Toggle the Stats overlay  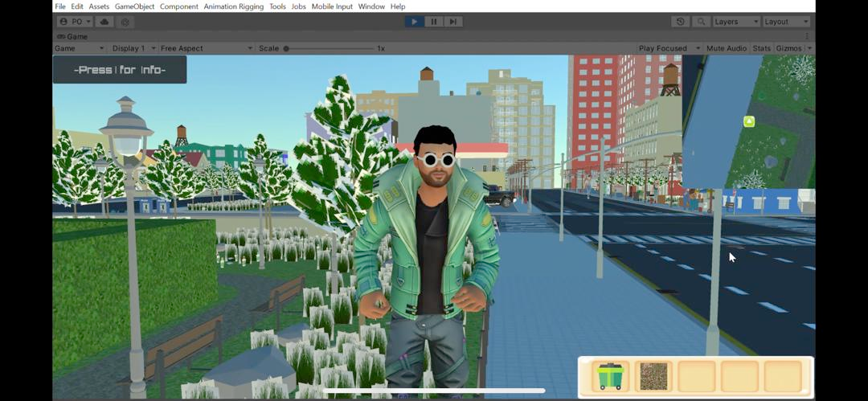coord(761,48)
